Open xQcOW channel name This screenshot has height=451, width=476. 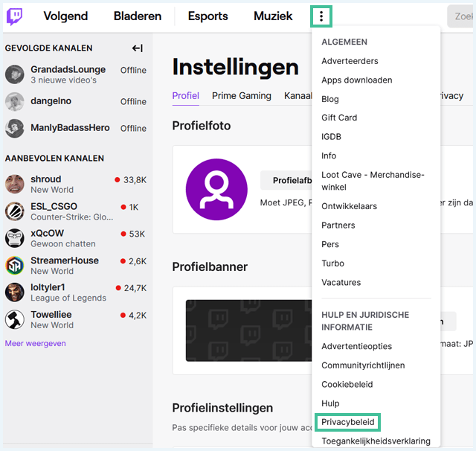48,233
